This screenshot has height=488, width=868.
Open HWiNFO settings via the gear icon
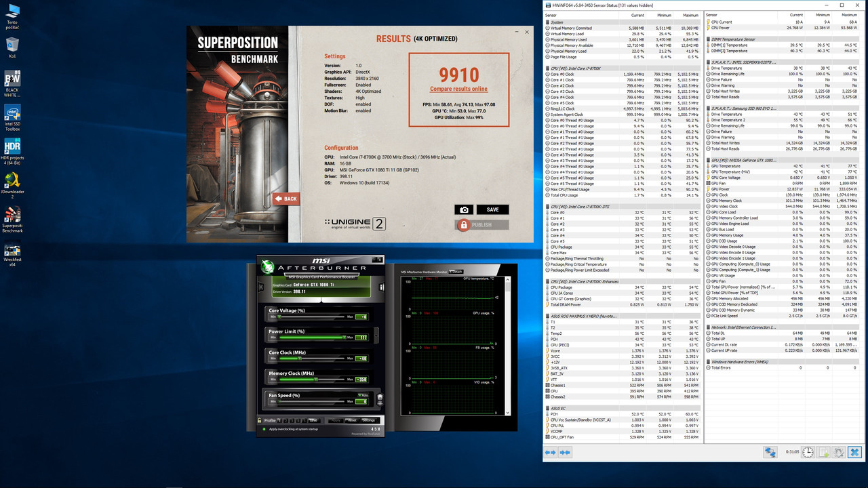(x=840, y=451)
